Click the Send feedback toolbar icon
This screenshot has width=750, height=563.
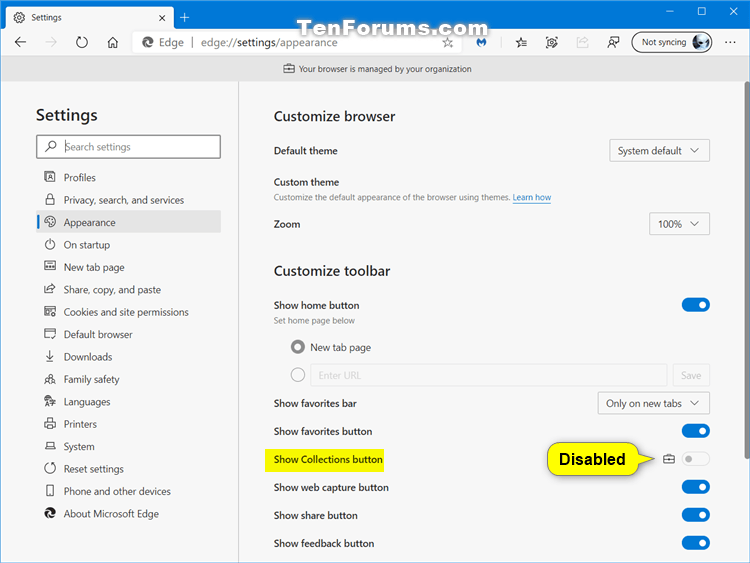click(613, 43)
